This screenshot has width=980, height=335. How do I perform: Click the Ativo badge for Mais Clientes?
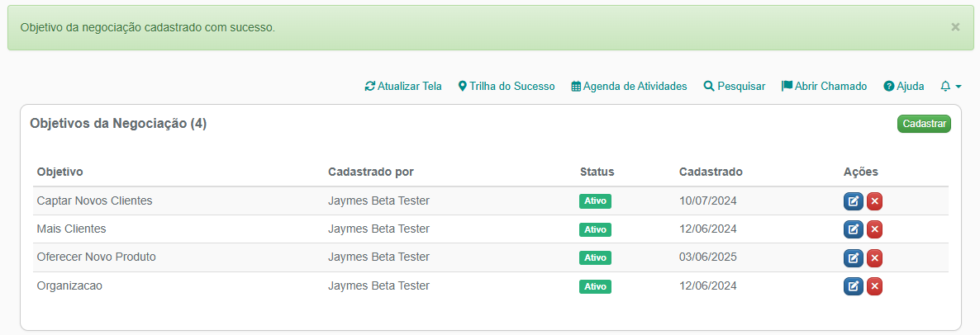click(595, 229)
